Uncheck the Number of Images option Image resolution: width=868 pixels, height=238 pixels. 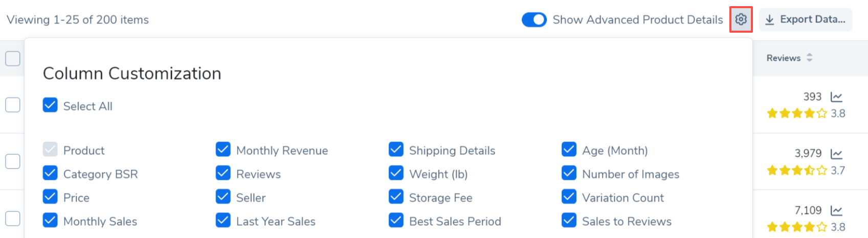[x=569, y=174]
